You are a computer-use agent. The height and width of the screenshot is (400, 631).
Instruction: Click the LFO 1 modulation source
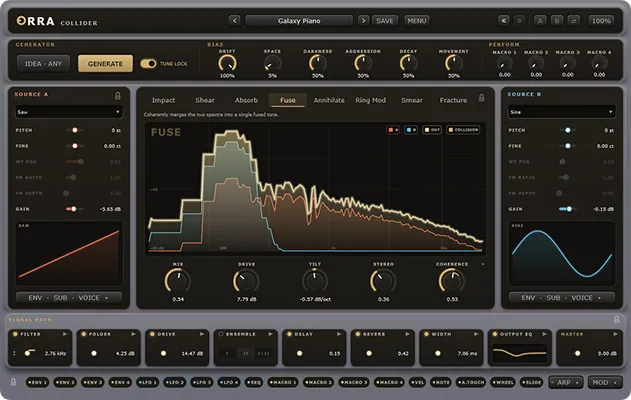pos(147,382)
